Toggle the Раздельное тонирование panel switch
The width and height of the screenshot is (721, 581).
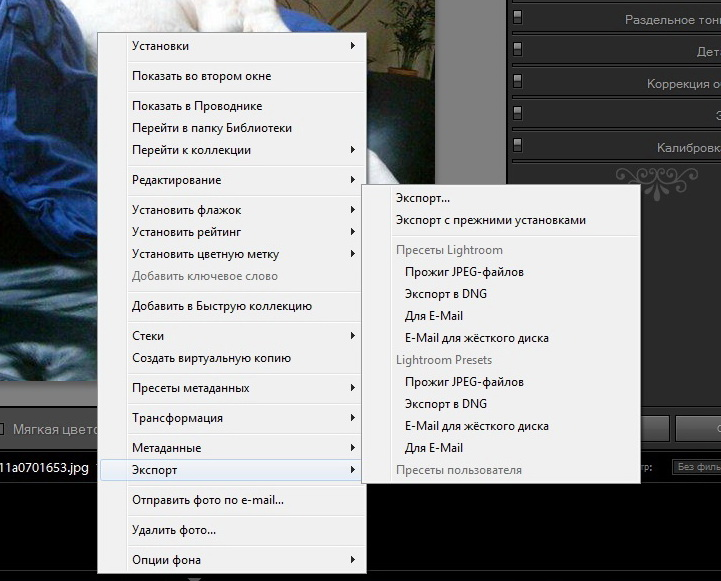click(518, 19)
